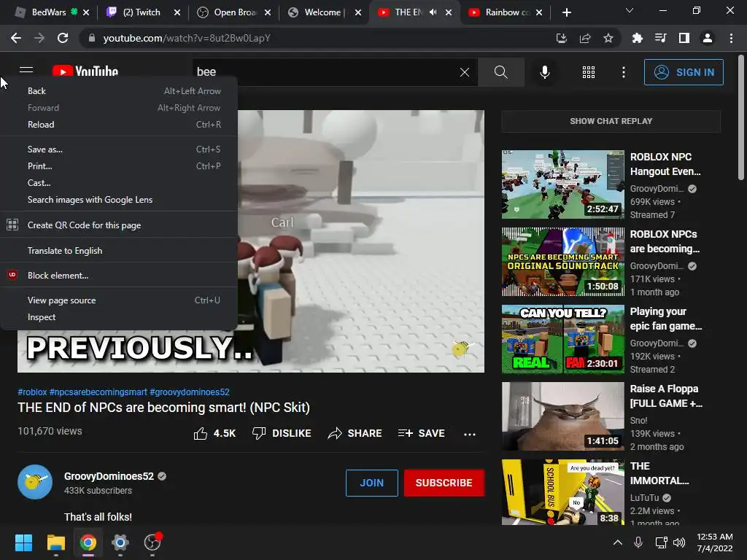Open the NPCs Original Soundtrack thumbnail
Screen dimensions: 747x560
[x=563, y=262]
